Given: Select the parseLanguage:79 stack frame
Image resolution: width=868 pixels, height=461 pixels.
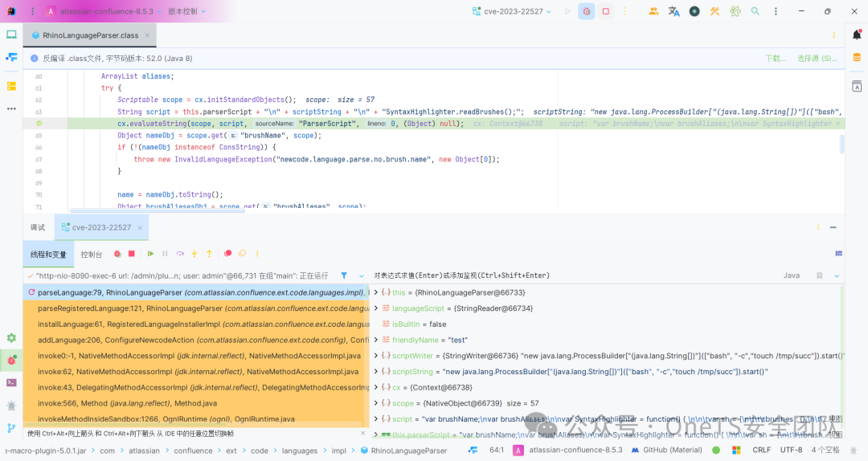Looking at the screenshot, I should (x=196, y=292).
